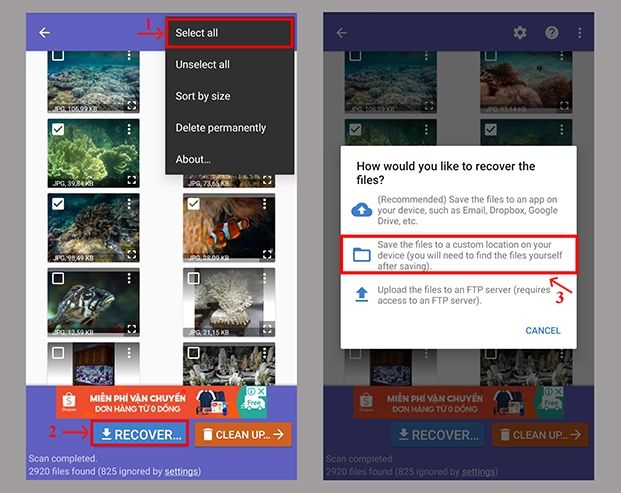Choose Save the files to an app on your device
The height and width of the screenshot is (493, 621).
(x=458, y=210)
